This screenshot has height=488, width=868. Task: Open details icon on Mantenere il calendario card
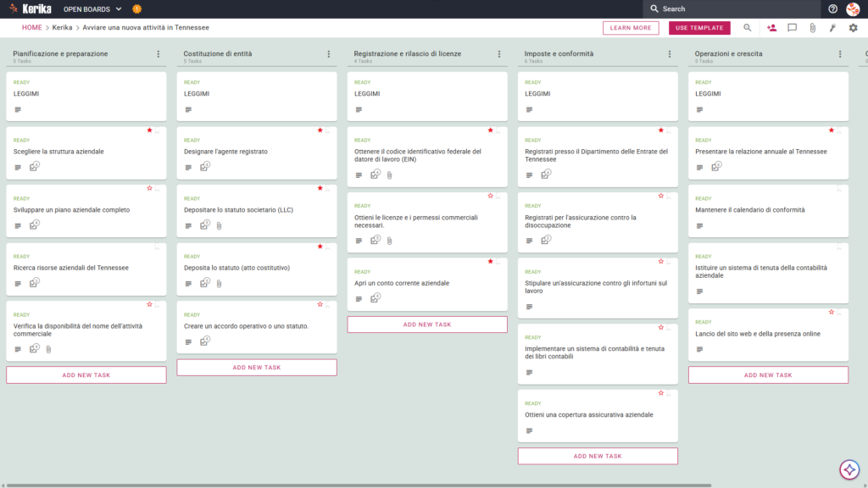699,225
